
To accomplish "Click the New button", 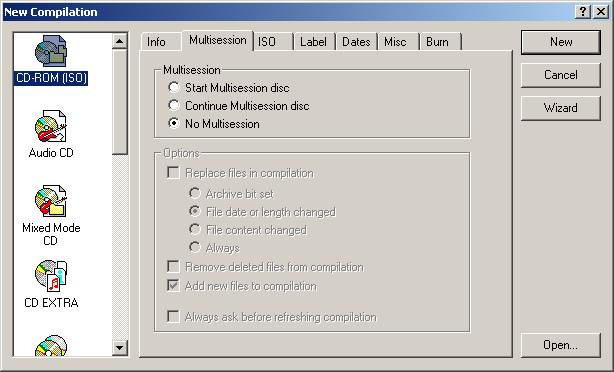I will click(561, 42).
